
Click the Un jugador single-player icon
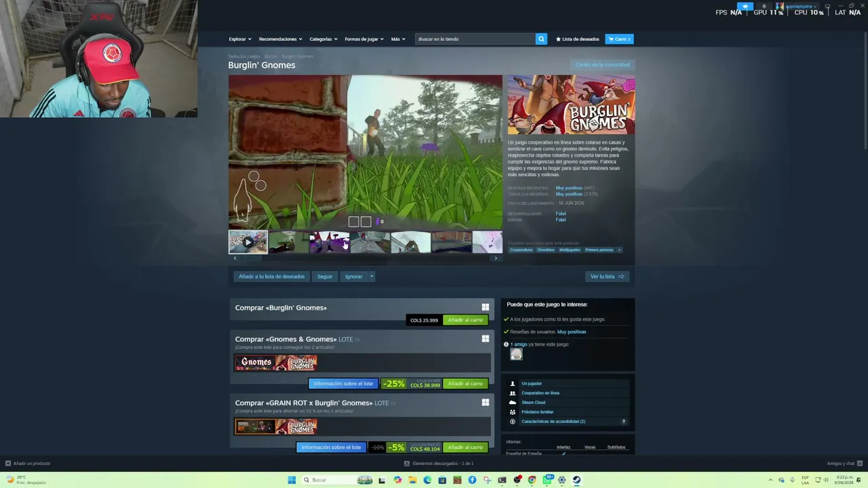pyautogui.click(x=513, y=384)
